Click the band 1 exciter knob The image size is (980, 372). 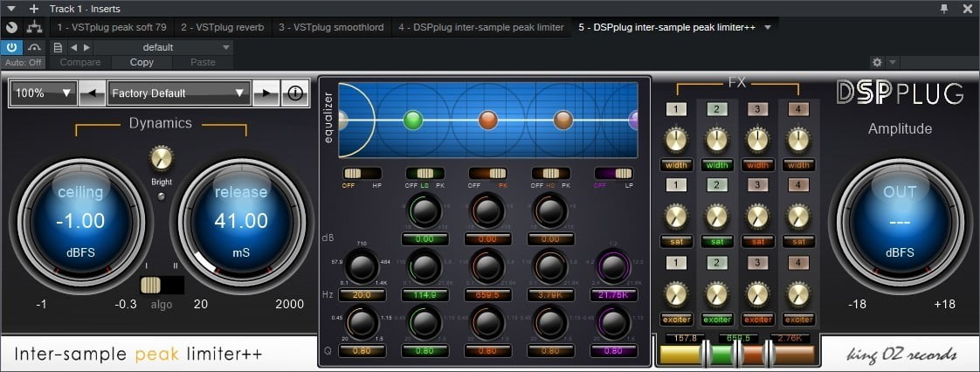point(676,293)
